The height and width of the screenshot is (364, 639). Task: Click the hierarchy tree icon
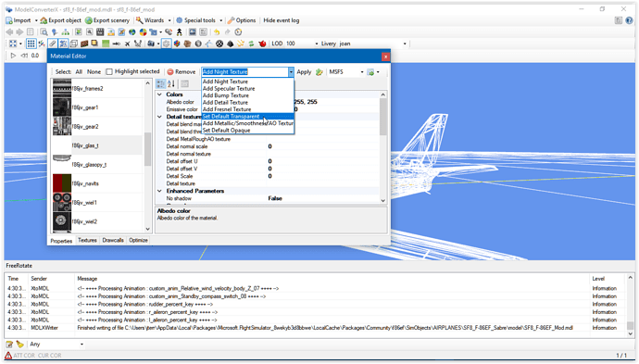[x=65, y=31]
